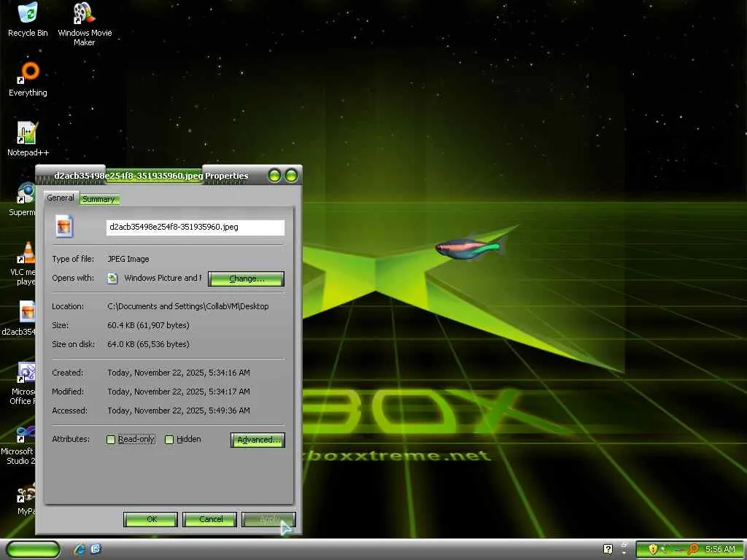The image size is (747, 560).
Task: Click the second quick launch icon
Action: click(96, 549)
